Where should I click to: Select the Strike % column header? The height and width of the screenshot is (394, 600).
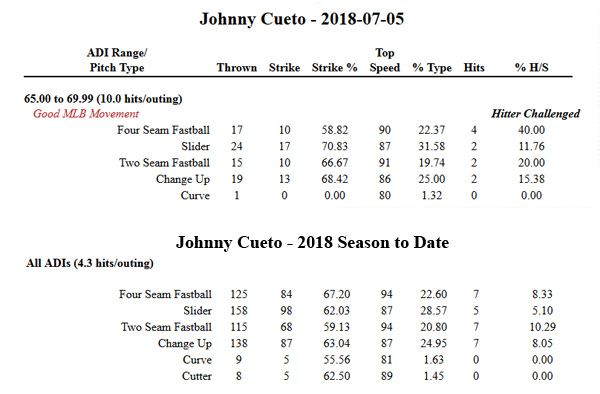[x=334, y=68]
